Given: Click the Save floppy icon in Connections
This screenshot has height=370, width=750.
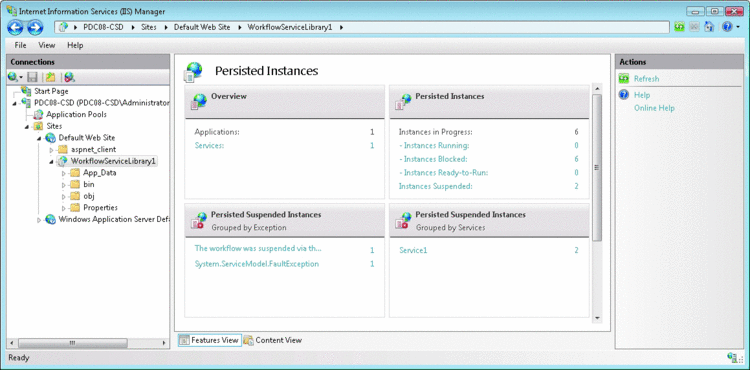Looking at the screenshot, I should pyautogui.click(x=33, y=77).
